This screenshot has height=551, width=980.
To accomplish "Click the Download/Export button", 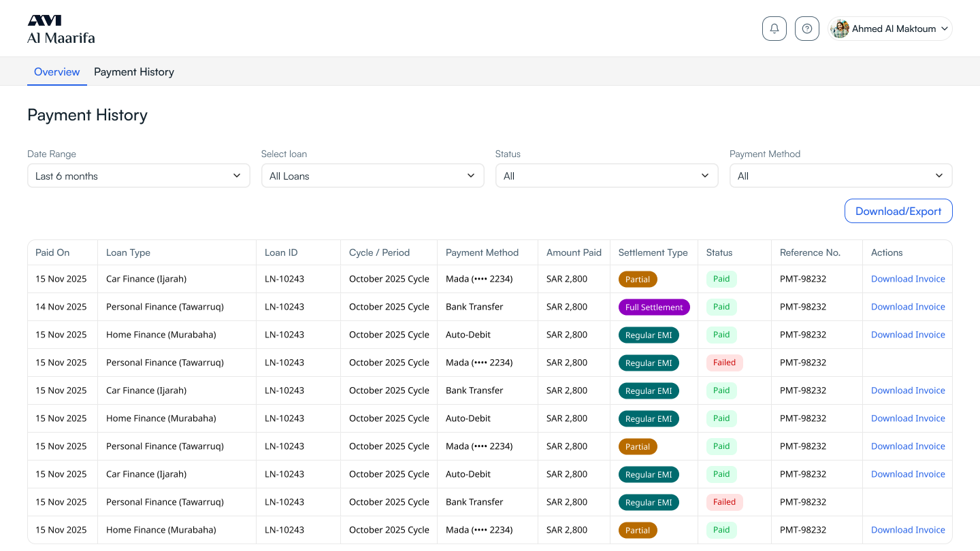I will 898,211.
